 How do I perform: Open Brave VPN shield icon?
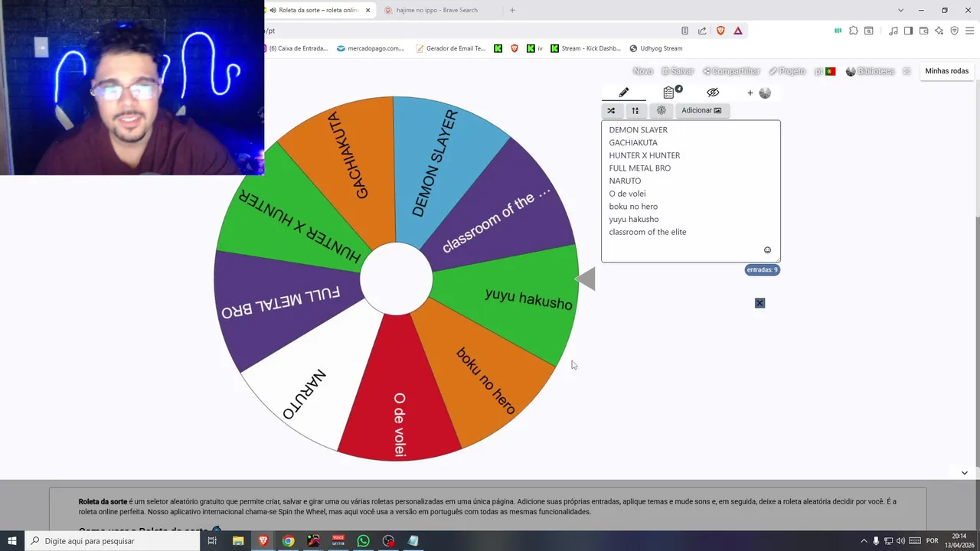[954, 31]
